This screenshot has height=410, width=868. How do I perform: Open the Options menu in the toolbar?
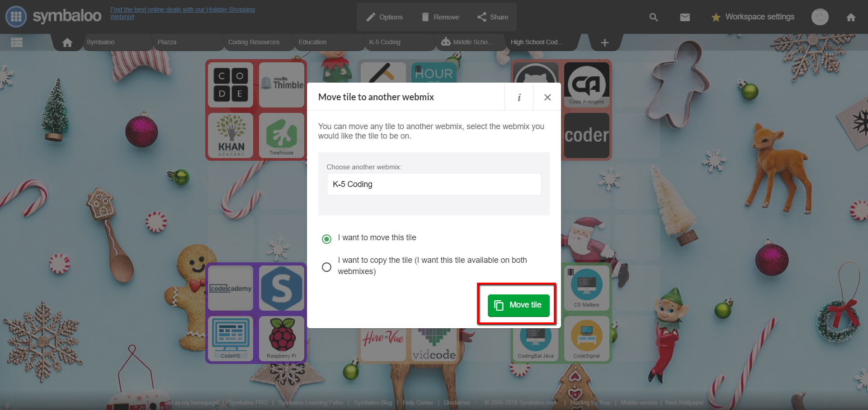point(384,17)
